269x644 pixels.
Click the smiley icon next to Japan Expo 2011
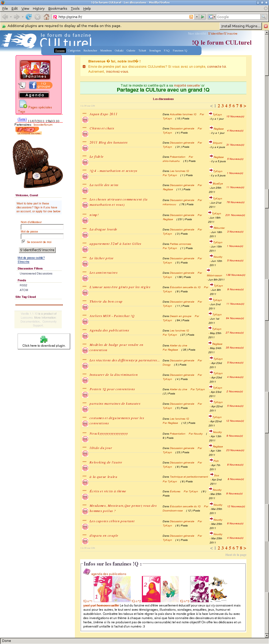(85, 120)
